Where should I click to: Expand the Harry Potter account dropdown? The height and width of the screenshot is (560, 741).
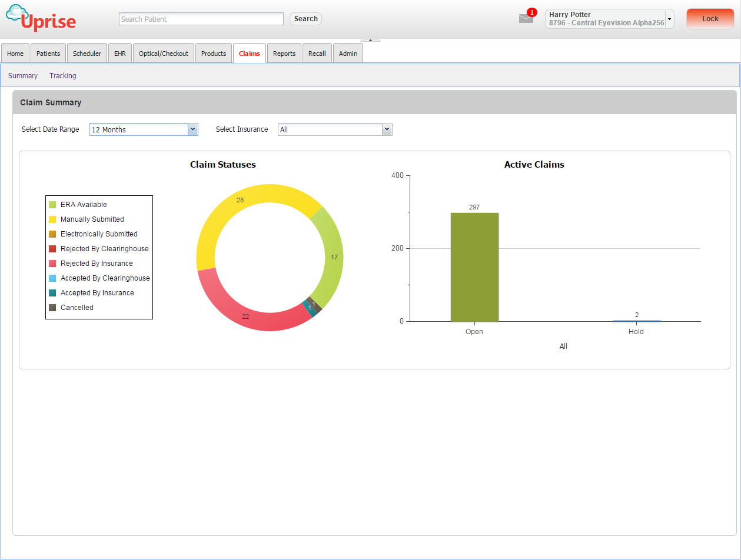(x=669, y=18)
